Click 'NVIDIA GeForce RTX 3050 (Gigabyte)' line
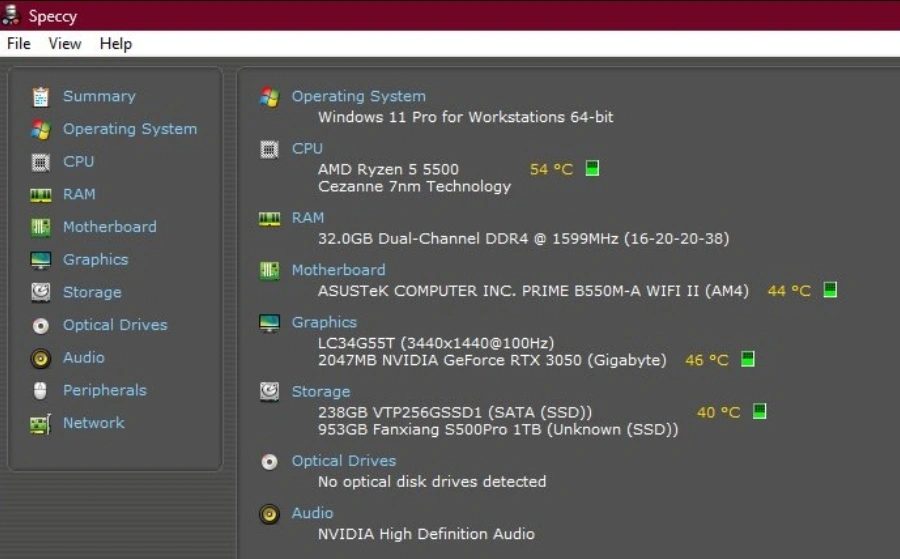The image size is (900, 559). [492, 360]
